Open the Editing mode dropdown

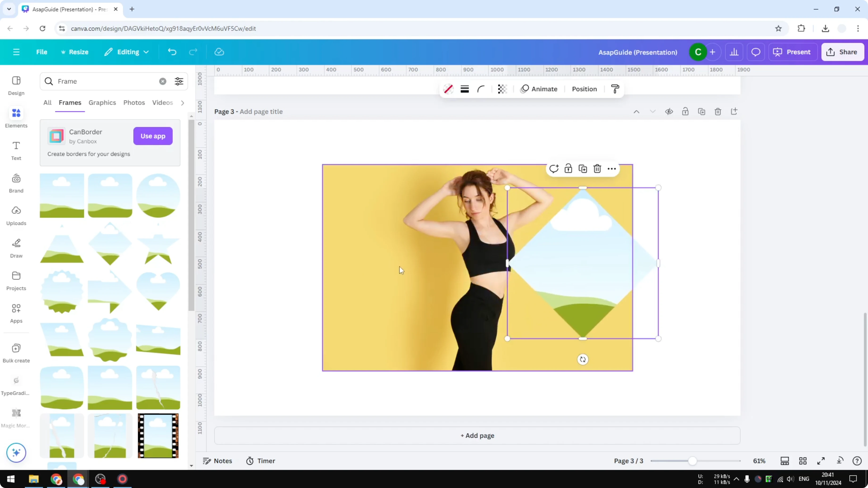(x=127, y=52)
